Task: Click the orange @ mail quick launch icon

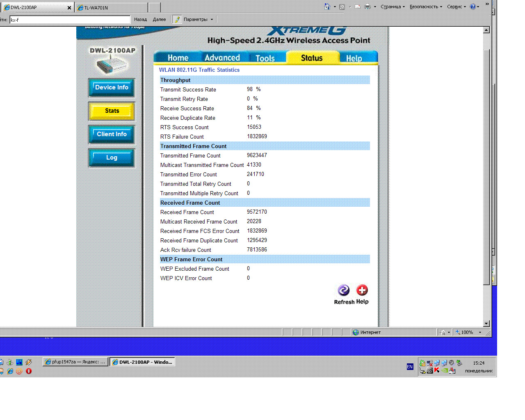Action: (19, 371)
